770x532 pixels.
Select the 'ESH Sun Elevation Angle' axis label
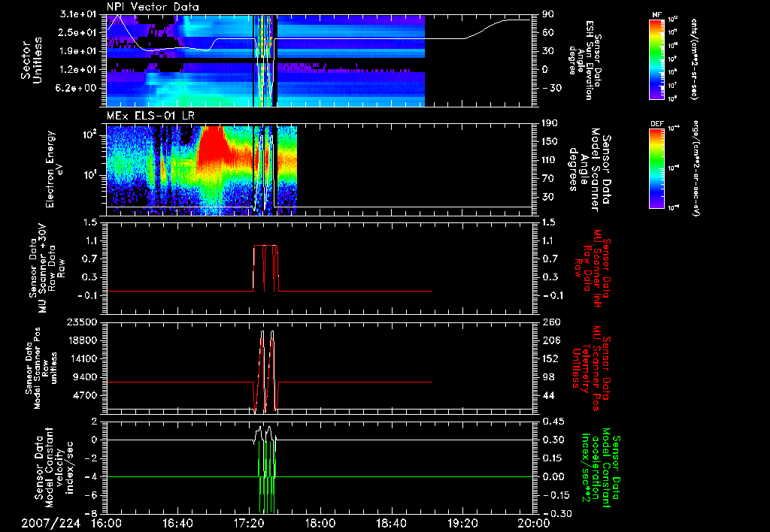584,60
